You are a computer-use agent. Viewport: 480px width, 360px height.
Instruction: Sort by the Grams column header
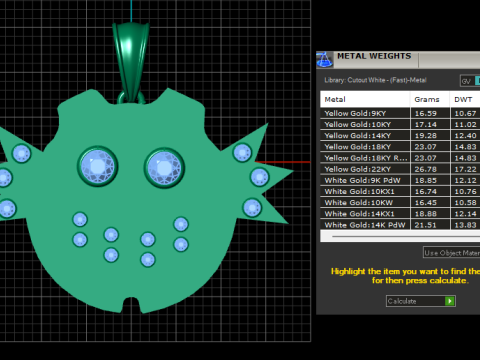point(430,99)
